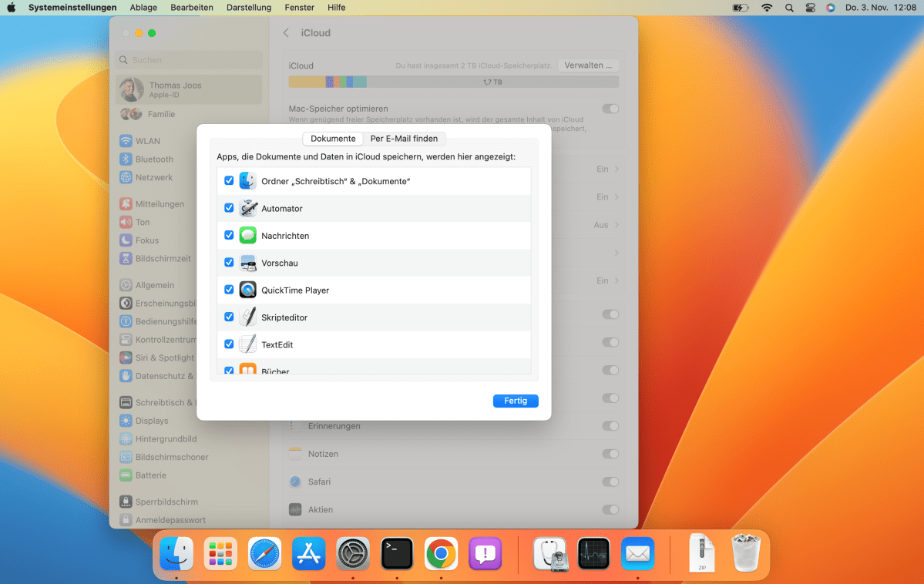Open the App Store Dock icon
The height and width of the screenshot is (584, 924).
[x=309, y=553]
